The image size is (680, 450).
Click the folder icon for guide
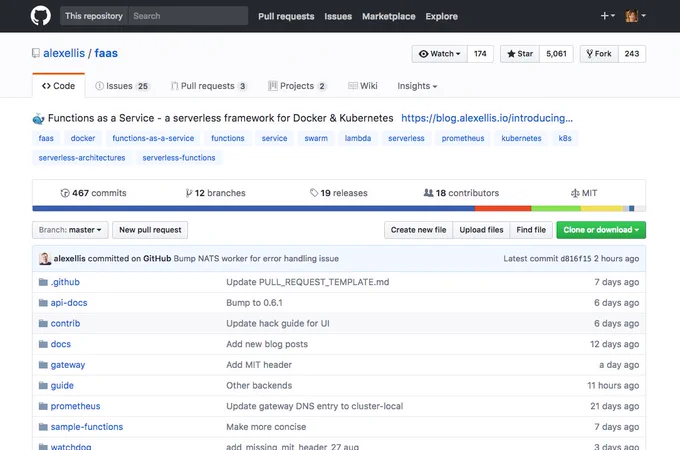[43, 385]
